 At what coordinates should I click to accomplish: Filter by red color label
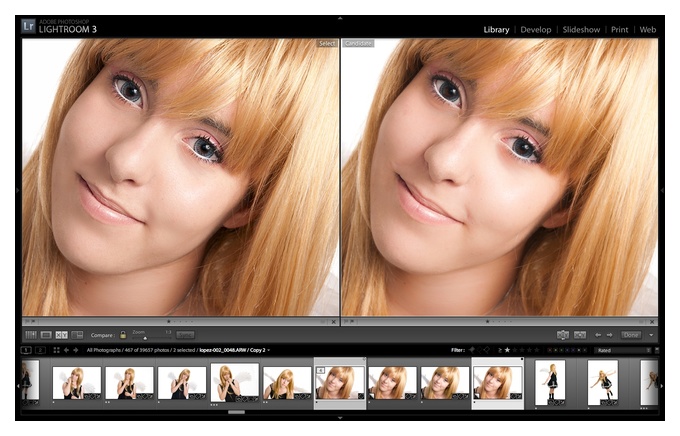click(550, 350)
